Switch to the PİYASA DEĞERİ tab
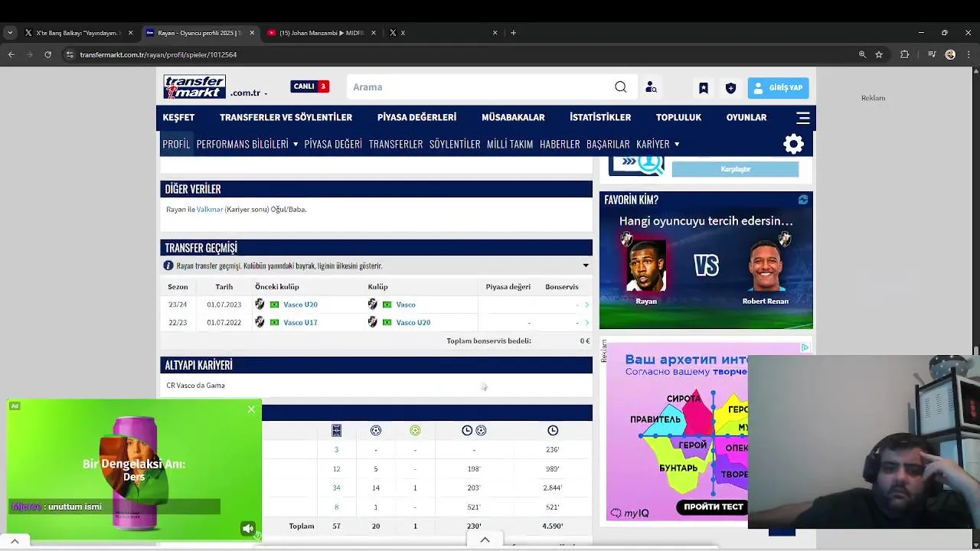980x551 pixels. (x=333, y=144)
